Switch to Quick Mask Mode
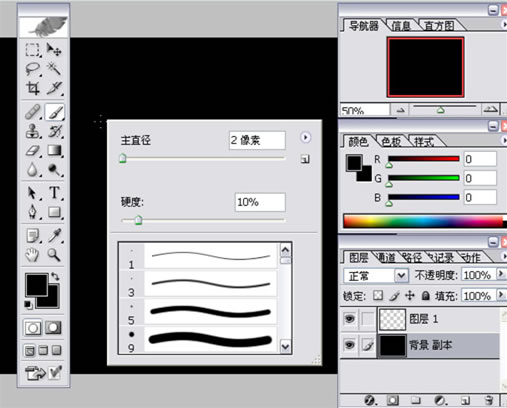This screenshot has width=507, height=408. pyautogui.click(x=54, y=328)
